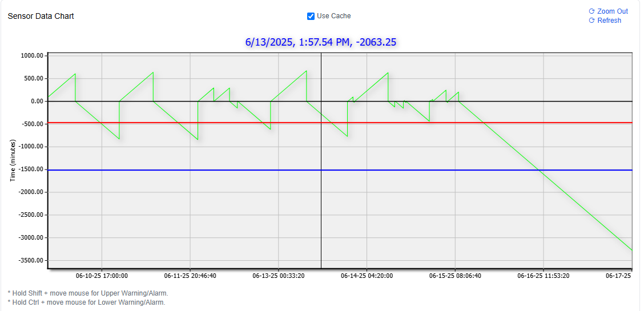Viewport: 644px width, 311px height.
Task: Click the Hold Shift hint text
Action: click(88, 293)
